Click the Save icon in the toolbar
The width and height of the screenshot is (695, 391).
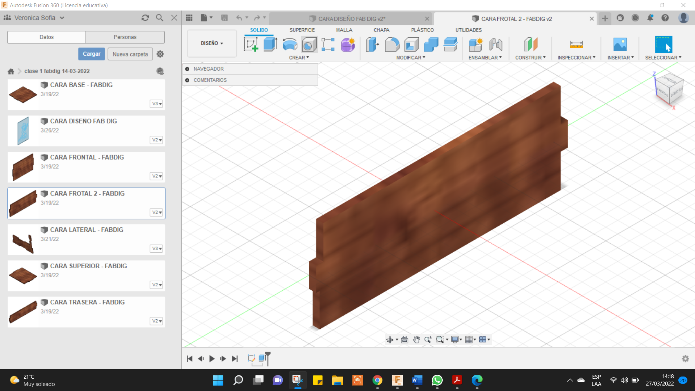click(x=224, y=18)
